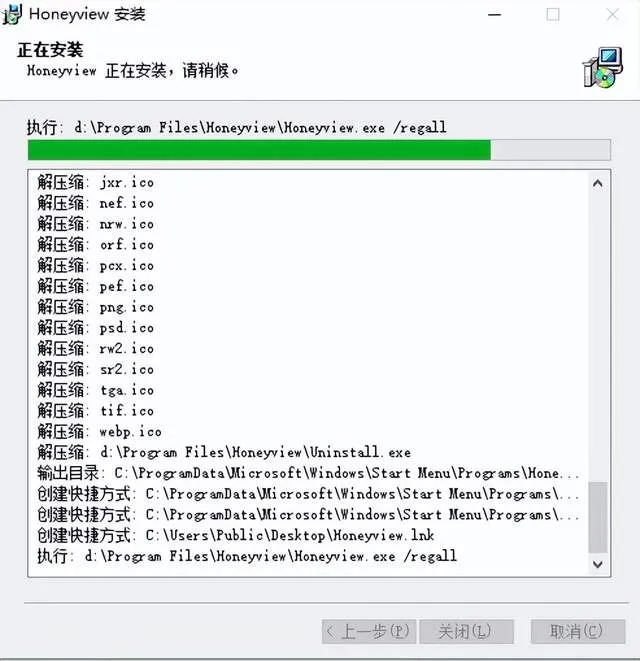Select the log line png.ico
The height and width of the screenshot is (661, 640).
pyautogui.click(x=96, y=307)
